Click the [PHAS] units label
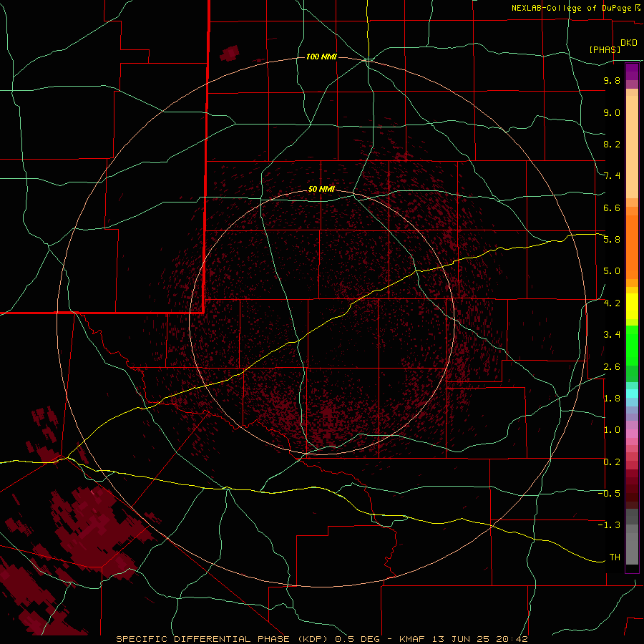This screenshot has width=644, height=644. coord(605,49)
